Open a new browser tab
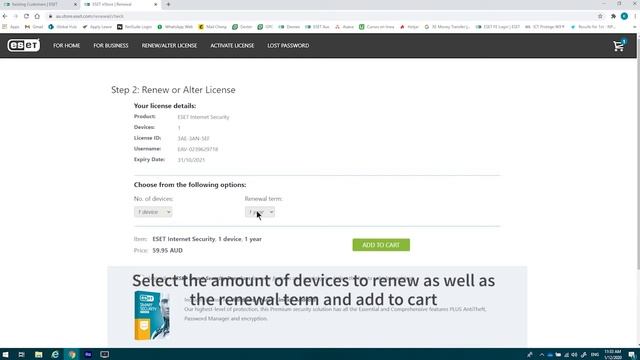This screenshot has width=640, height=360. [168, 4]
